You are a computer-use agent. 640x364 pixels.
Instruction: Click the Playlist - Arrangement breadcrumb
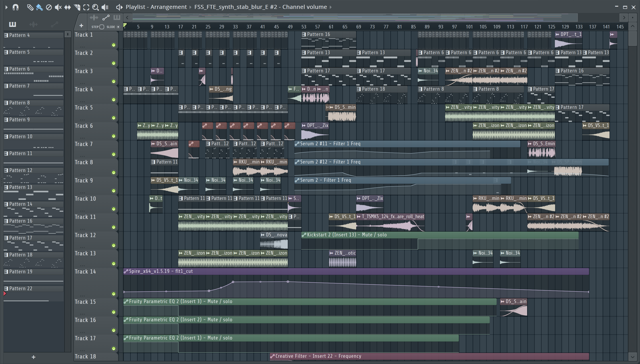point(156,7)
